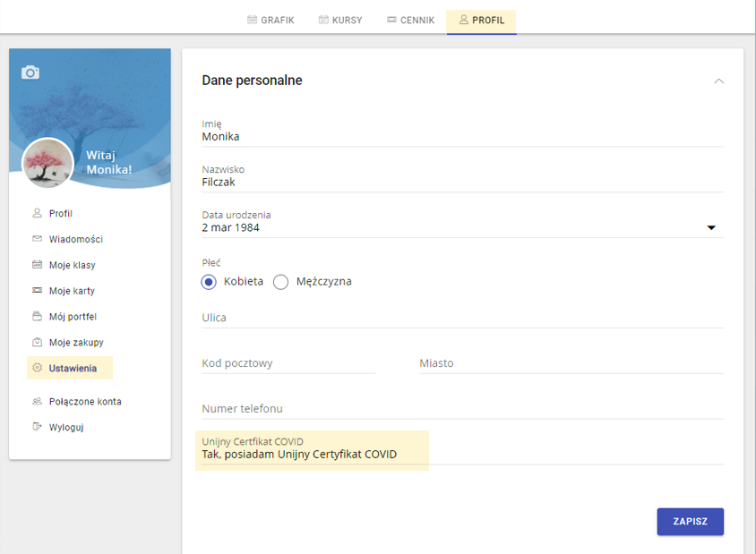Viewport: 756px width, 554px height.
Task: Click the Mój portfel wallet icon
Action: coord(37,317)
